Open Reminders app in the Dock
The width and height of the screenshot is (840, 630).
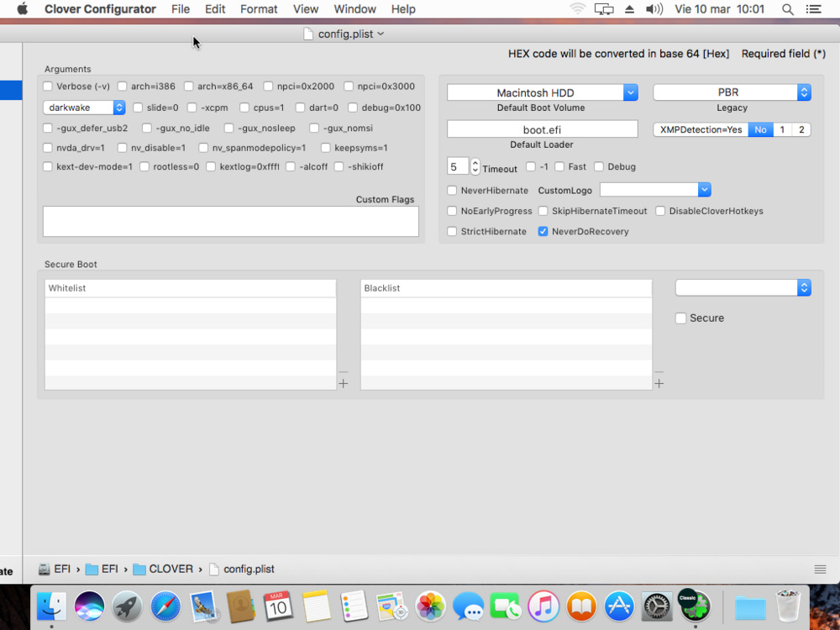tap(354, 606)
